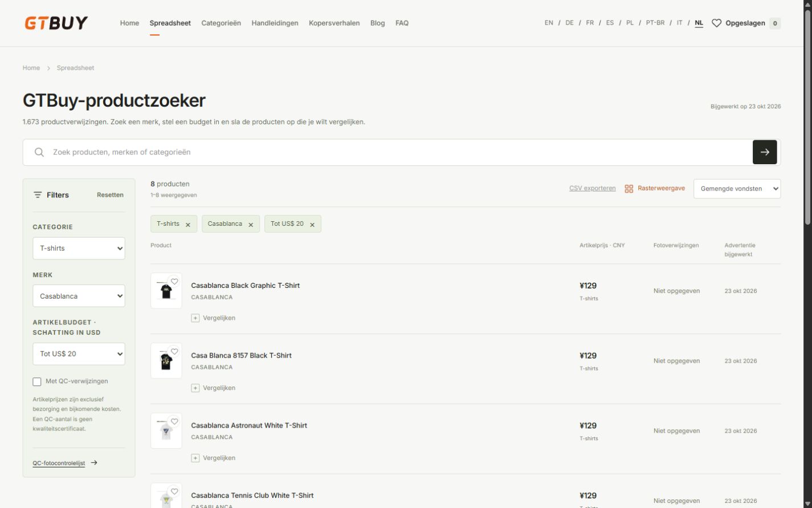This screenshot has height=508, width=812.
Task: Submit search with the arrow button
Action: (x=765, y=152)
